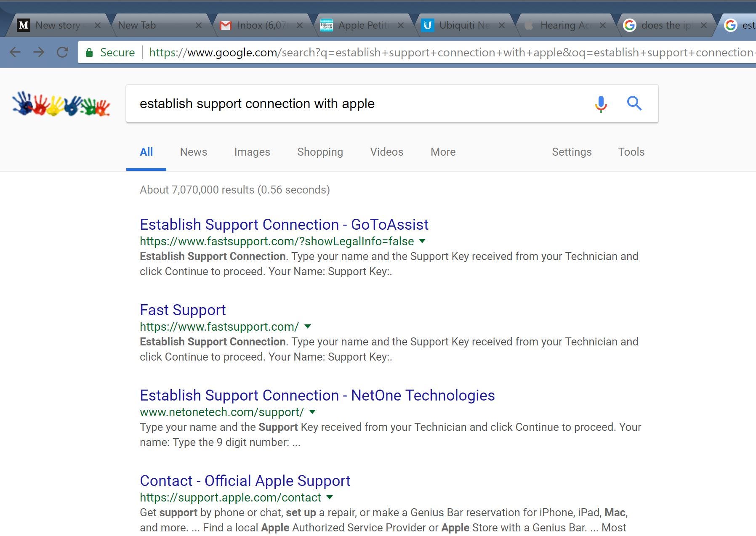Expand dropdown arrow next to netonetech.com URL
The image size is (756, 536).
312,412
